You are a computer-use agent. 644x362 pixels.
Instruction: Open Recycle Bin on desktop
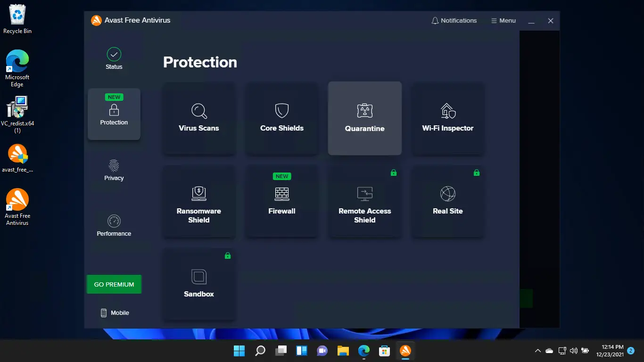[x=17, y=19]
